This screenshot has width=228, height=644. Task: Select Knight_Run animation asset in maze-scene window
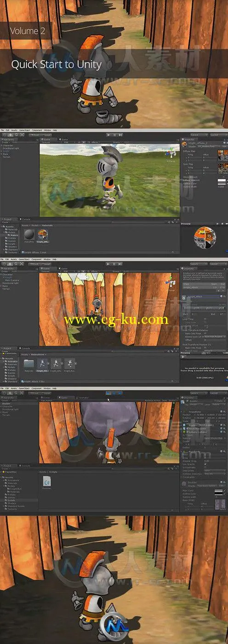pos(69,364)
